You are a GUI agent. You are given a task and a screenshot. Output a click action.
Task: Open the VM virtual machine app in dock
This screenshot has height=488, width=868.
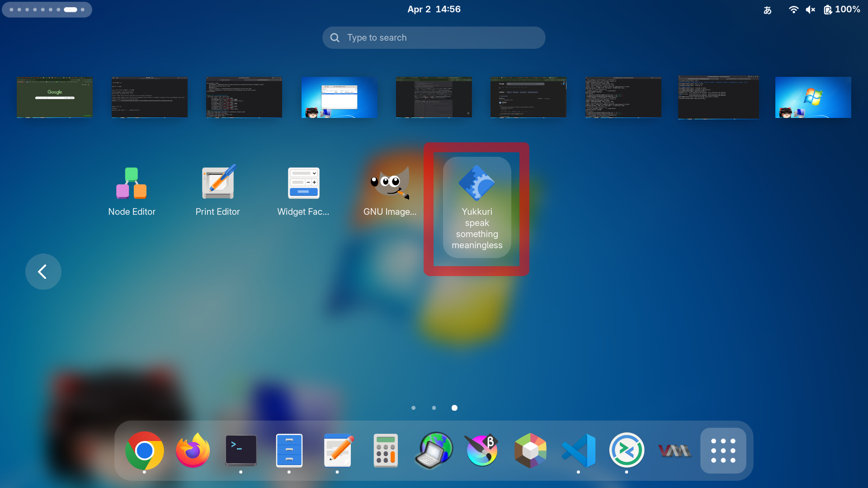[675, 450]
